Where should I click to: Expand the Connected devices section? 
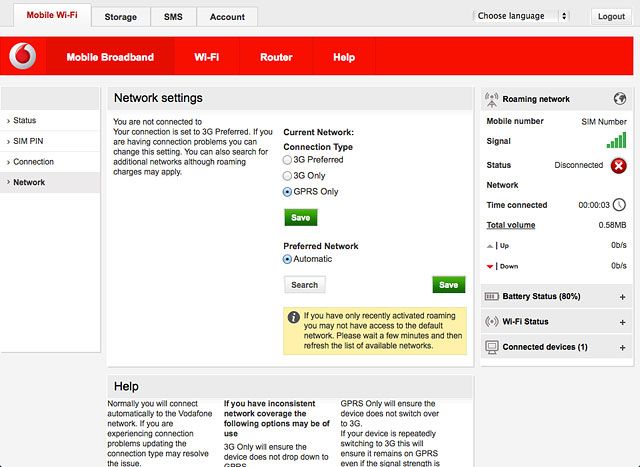point(622,347)
